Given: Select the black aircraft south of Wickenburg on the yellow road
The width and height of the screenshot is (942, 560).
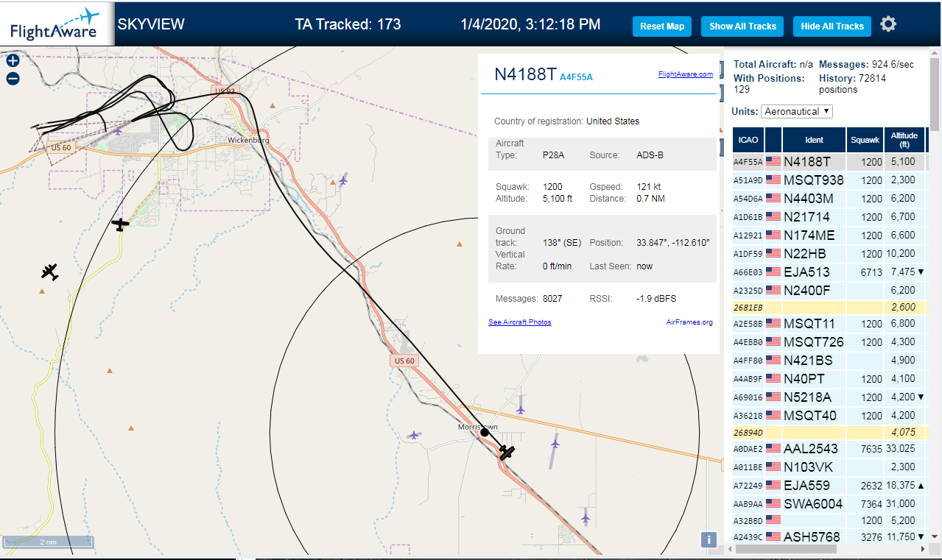Looking at the screenshot, I should 121,224.
